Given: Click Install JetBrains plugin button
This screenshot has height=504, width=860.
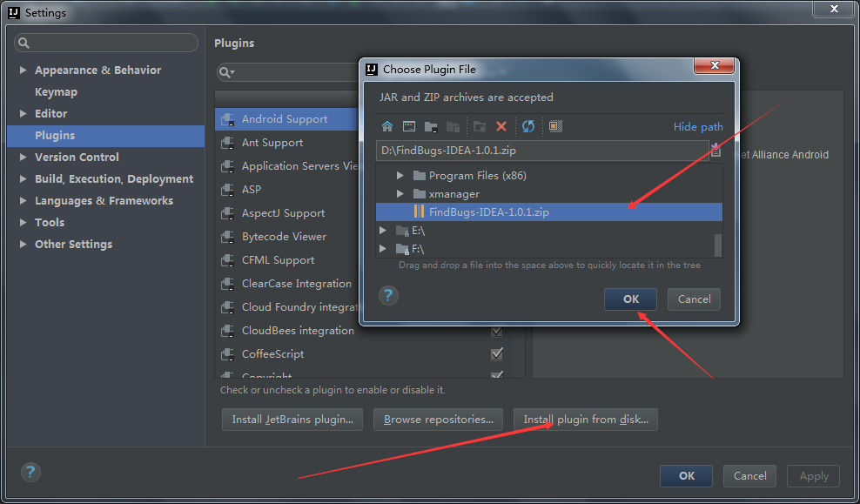Looking at the screenshot, I should (x=292, y=420).
